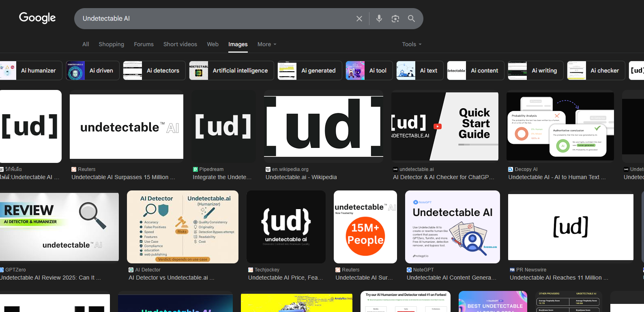Open the GPTZero REVIEW thumbnail

pos(59,227)
